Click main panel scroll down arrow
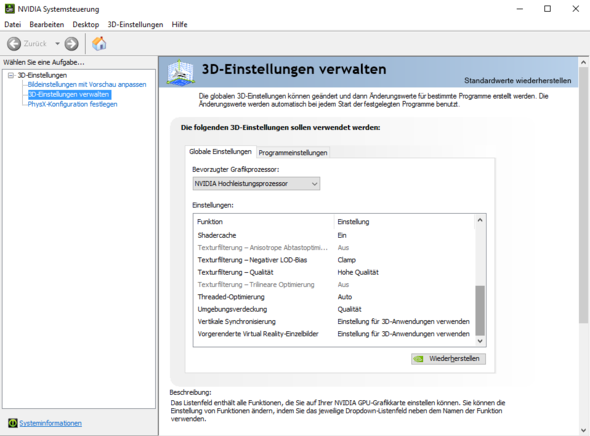The image size is (590, 436). pyautogui.click(x=584, y=430)
